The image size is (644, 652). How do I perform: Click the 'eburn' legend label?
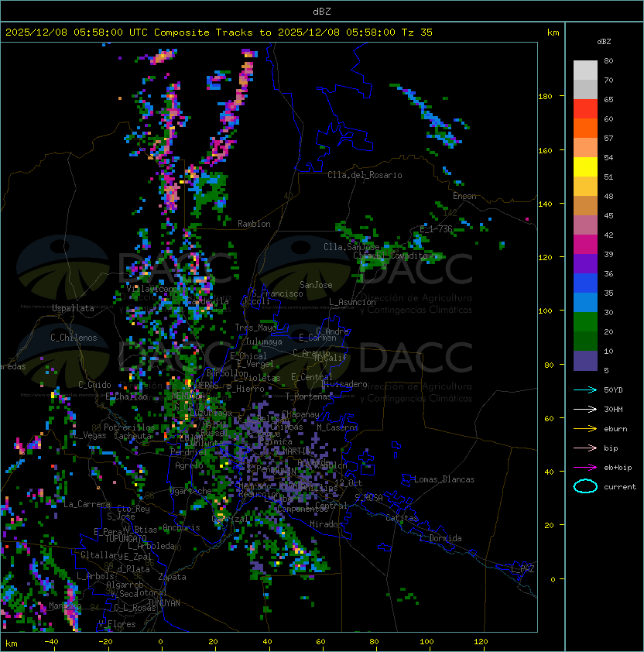pyautogui.click(x=615, y=429)
